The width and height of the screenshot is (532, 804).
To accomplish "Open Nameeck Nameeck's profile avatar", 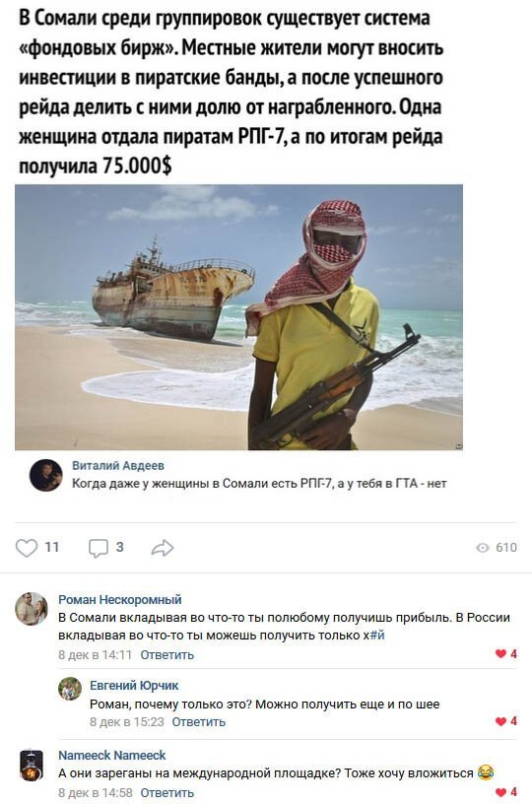I will coord(32,765).
